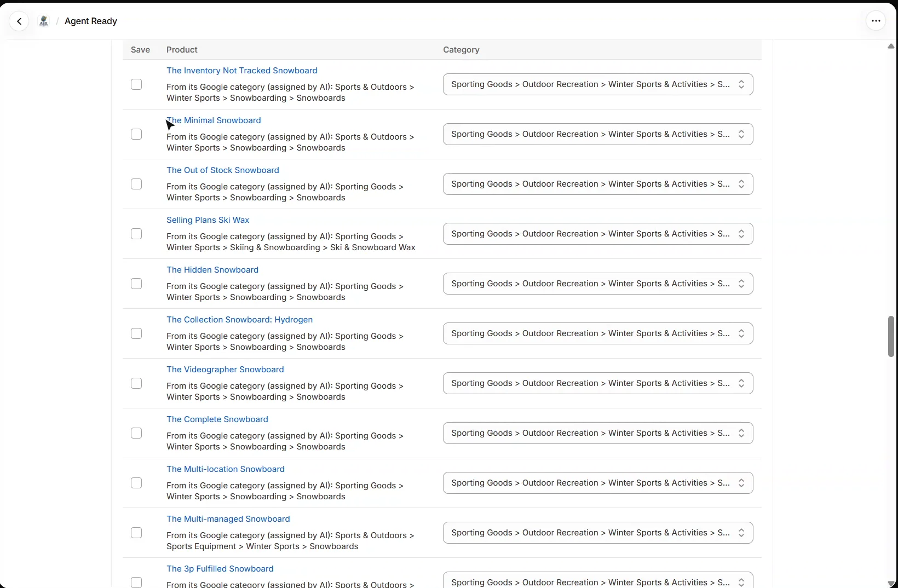Check the box for The Collection Snowboard: Hydrogen
This screenshot has height=588, width=898.
136,333
